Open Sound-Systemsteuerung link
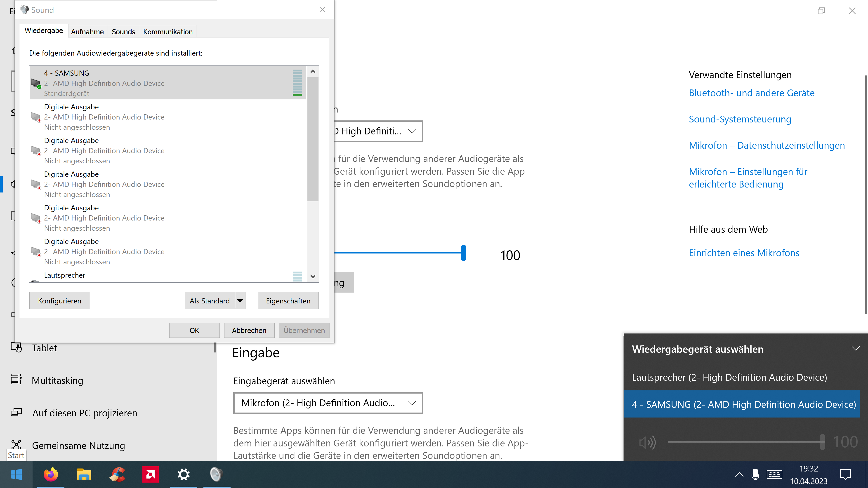 [740, 119]
